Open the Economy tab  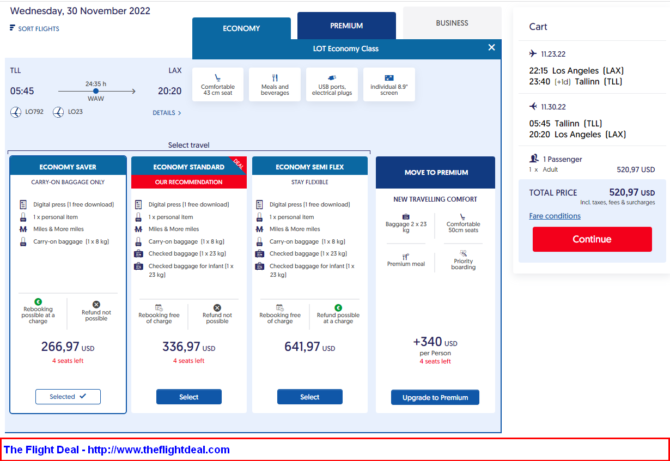[241, 28]
